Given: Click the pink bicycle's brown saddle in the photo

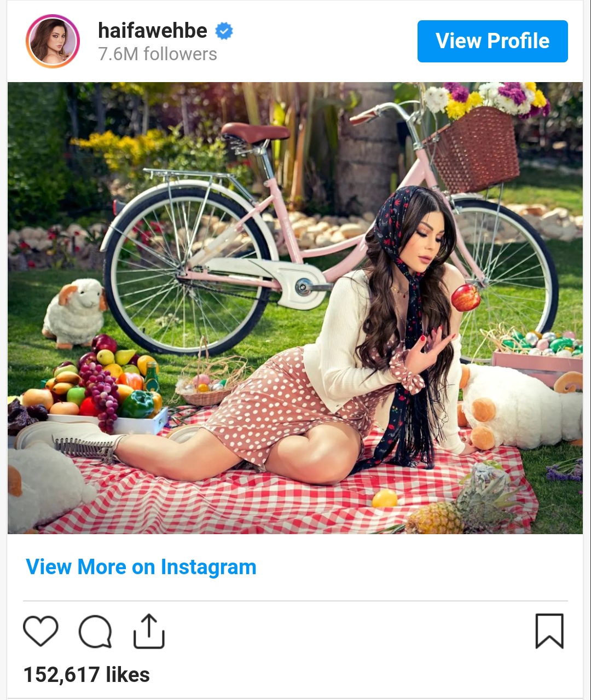Looking at the screenshot, I should click(256, 132).
